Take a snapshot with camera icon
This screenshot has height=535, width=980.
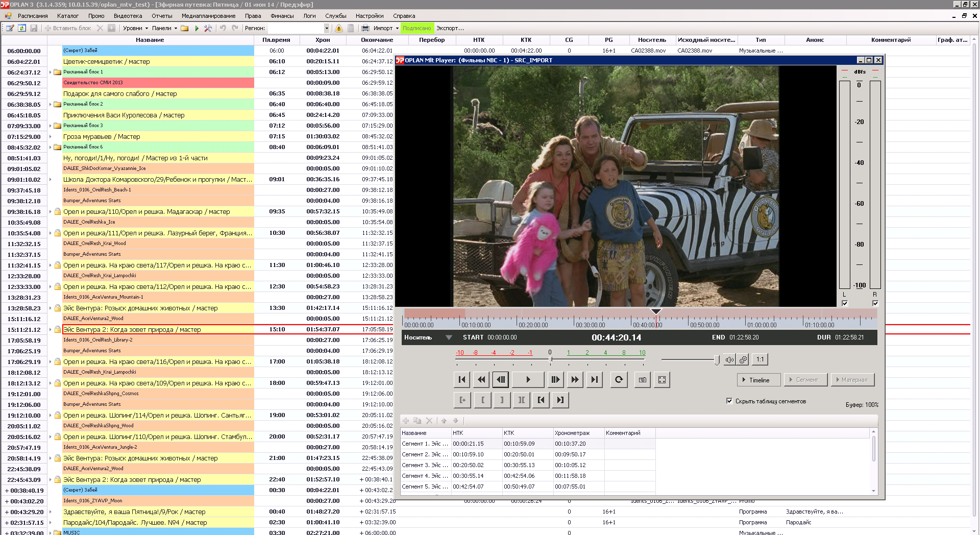[x=643, y=379]
